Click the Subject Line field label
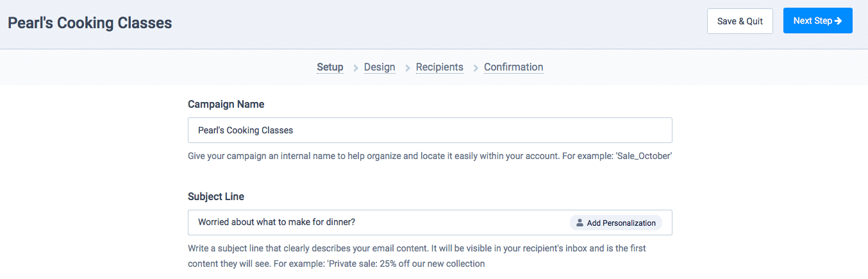The image size is (868, 279). pos(216,196)
